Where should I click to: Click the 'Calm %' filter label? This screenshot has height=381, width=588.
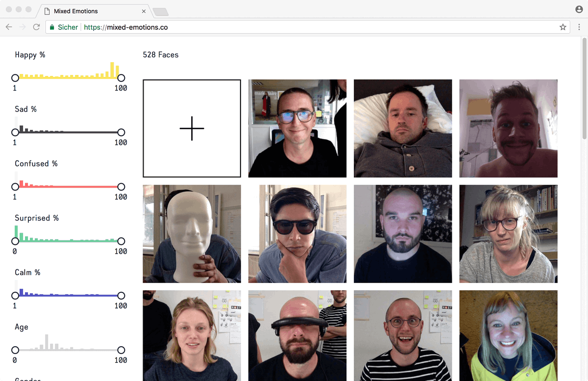tap(27, 272)
